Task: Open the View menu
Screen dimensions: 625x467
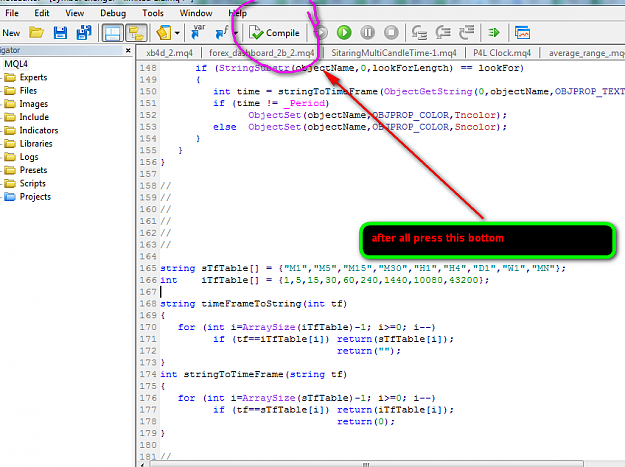Action: point(75,13)
